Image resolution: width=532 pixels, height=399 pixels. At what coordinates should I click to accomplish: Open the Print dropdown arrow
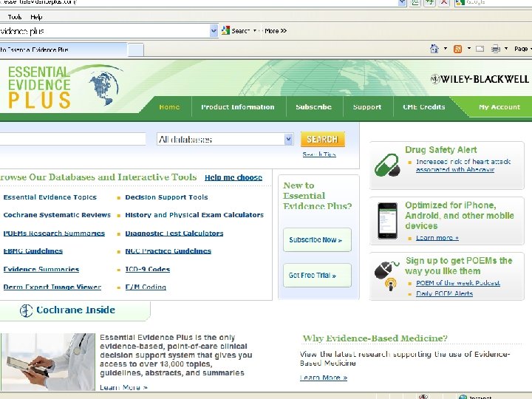click(x=506, y=49)
